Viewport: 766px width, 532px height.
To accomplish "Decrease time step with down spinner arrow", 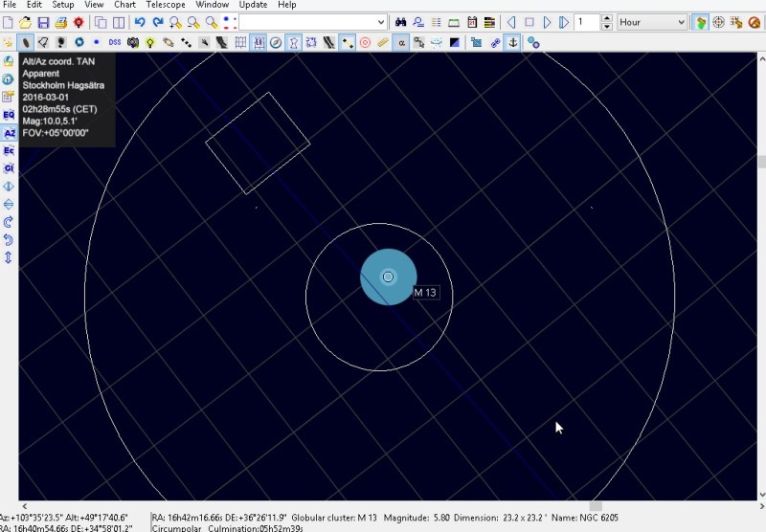I will (x=606, y=26).
